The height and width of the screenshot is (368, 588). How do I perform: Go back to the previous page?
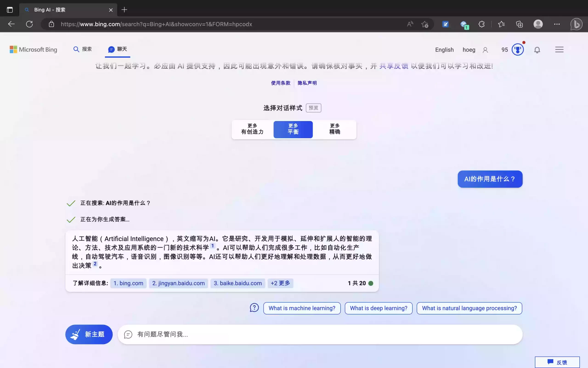point(11,24)
